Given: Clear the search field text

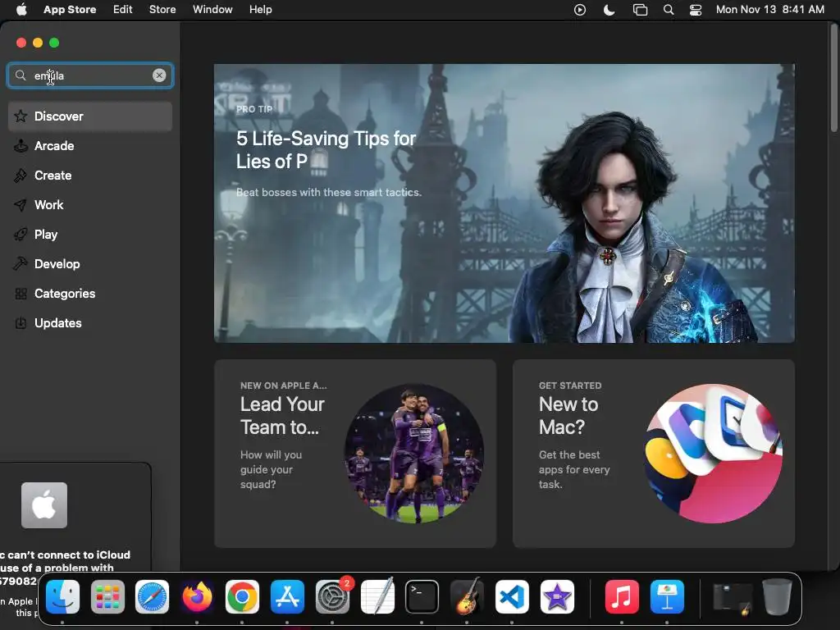Looking at the screenshot, I should coord(159,75).
